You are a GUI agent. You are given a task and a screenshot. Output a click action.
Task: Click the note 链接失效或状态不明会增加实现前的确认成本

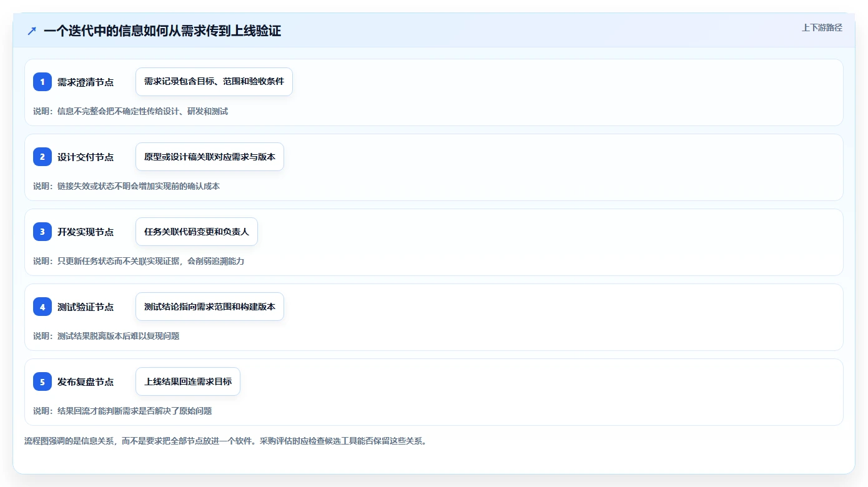(x=139, y=186)
